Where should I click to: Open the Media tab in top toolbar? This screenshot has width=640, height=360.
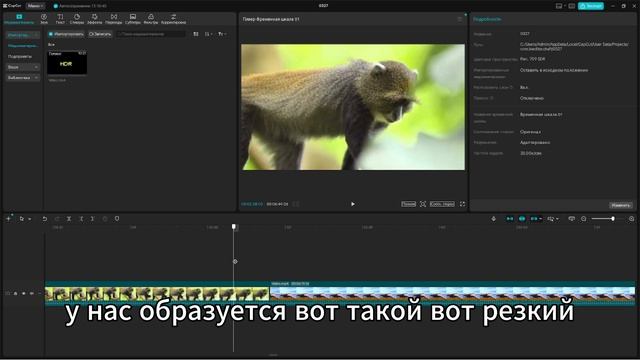(x=19, y=19)
